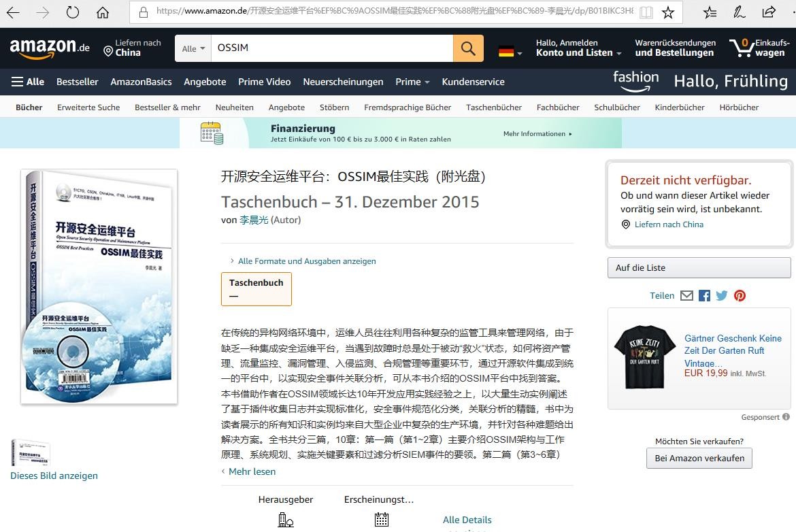
Task: Click the OSSIM search input field
Action: [x=332, y=48]
